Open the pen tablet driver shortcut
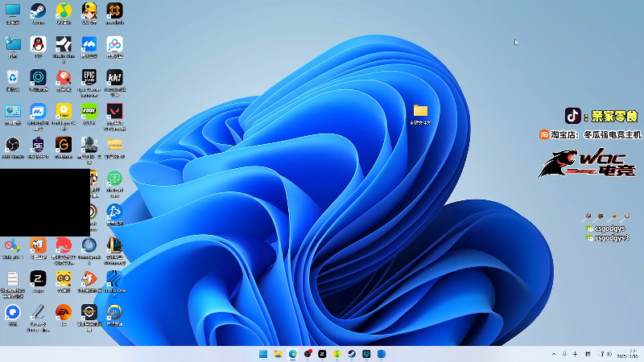The image size is (644, 362). point(38,312)
